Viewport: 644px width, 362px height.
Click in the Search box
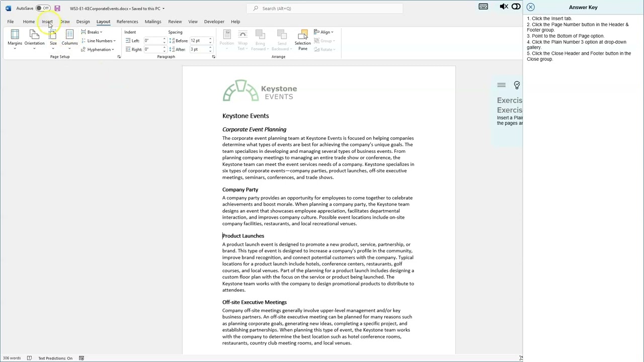point(325,9)
